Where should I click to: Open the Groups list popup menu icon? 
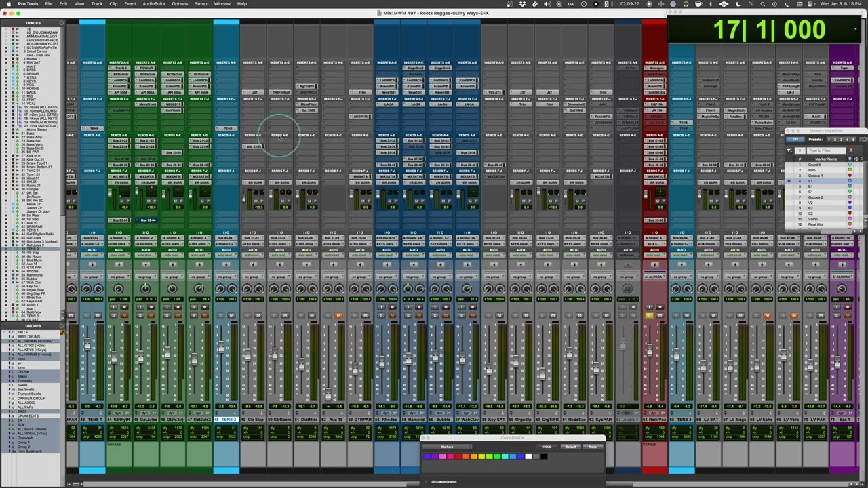(62, 326)
